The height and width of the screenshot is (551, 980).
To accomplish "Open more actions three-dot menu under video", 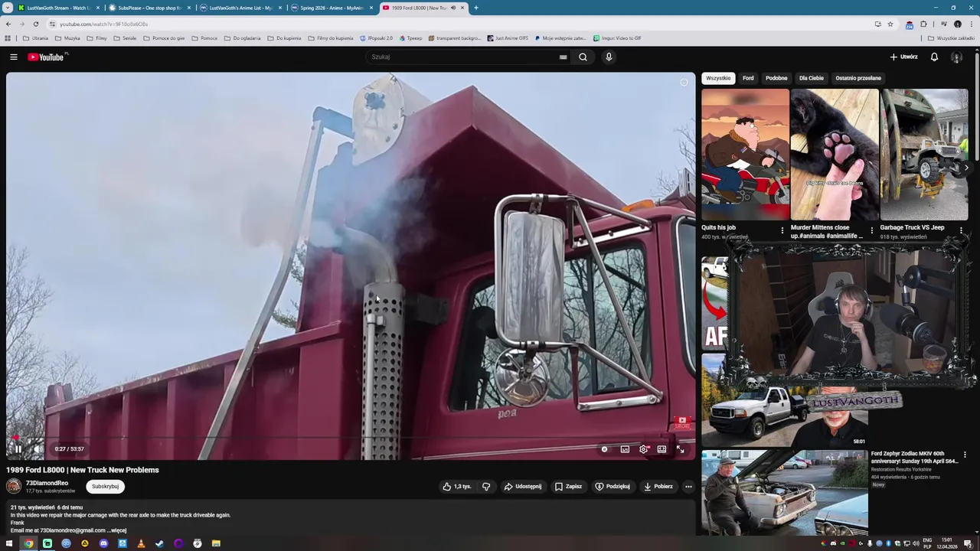I will [688, 486].
